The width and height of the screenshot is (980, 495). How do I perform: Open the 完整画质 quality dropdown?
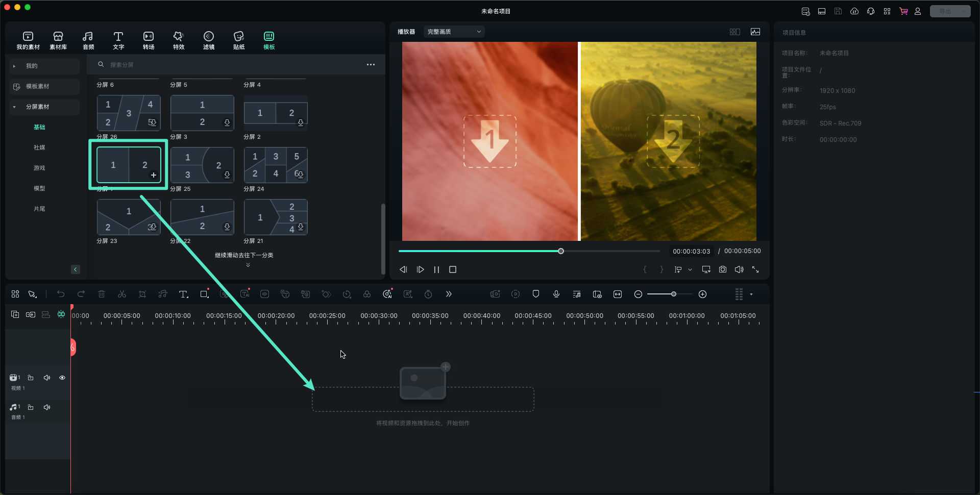point(454,32)
